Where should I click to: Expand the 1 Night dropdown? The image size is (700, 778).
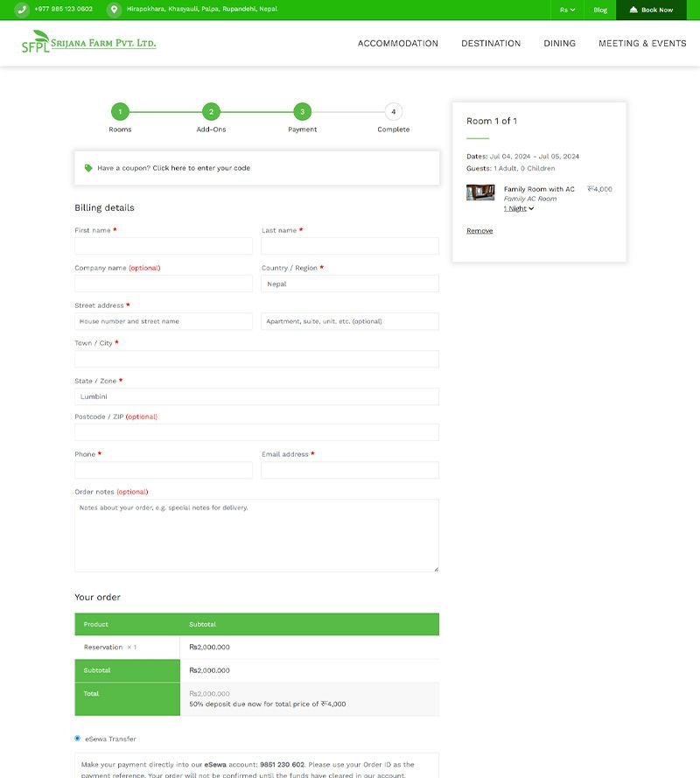pos(518,209)
